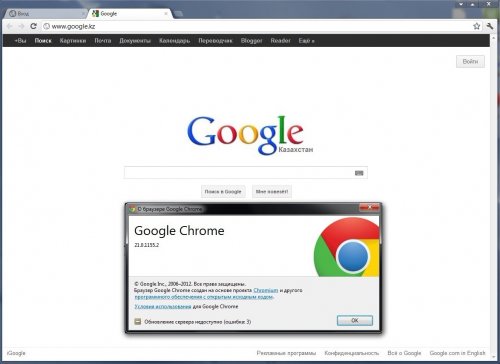
Task: Click the version number 21.0.1155.2
Action: [x=147, y=245]
